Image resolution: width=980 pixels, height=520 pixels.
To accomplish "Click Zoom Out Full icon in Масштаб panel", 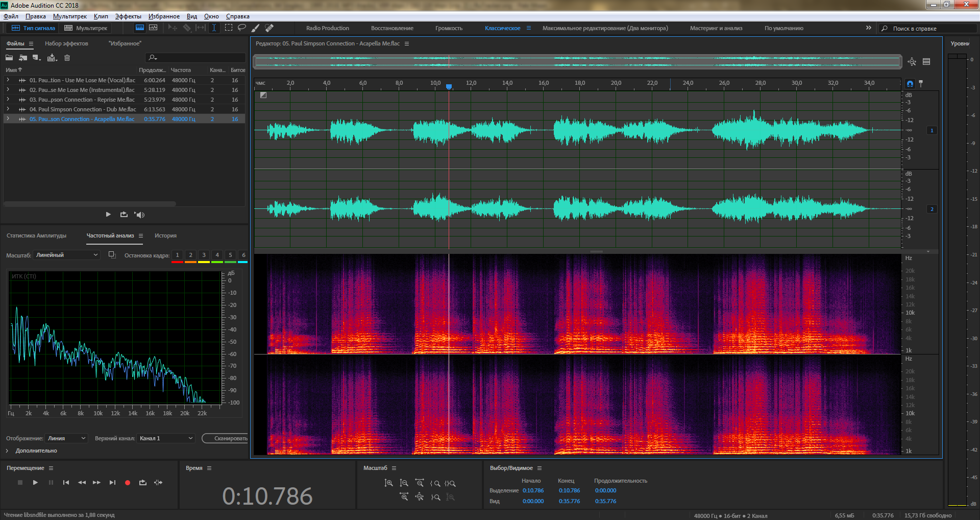I will [419, 497].
